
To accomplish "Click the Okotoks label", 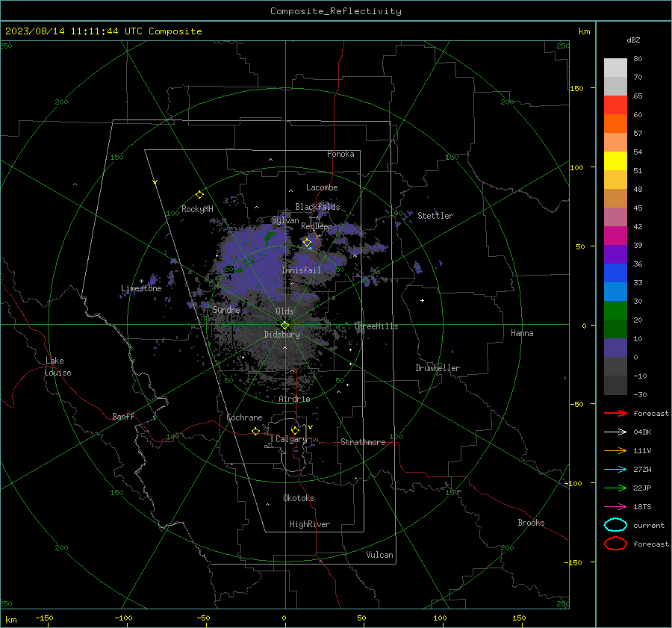I will point(299,498).
